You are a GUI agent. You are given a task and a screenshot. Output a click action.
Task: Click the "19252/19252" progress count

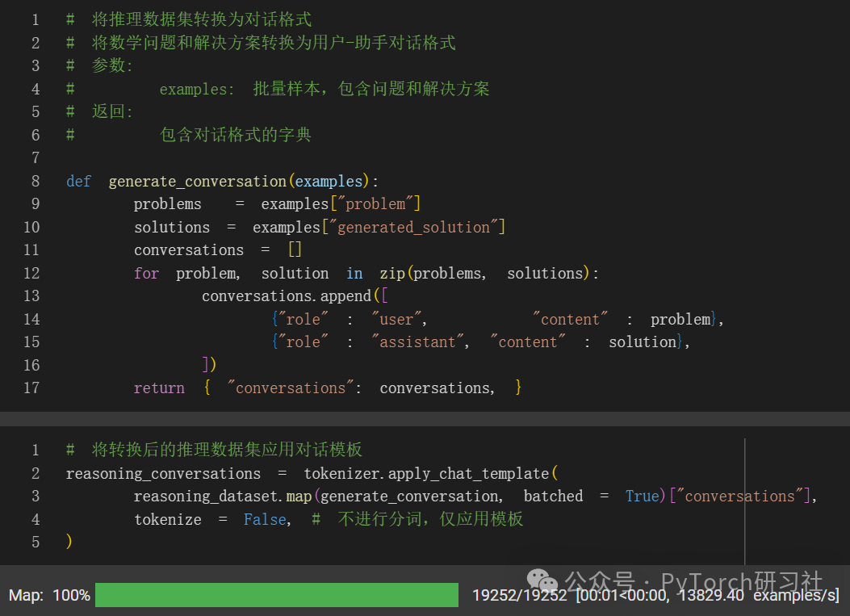click(x=519, y=595)
